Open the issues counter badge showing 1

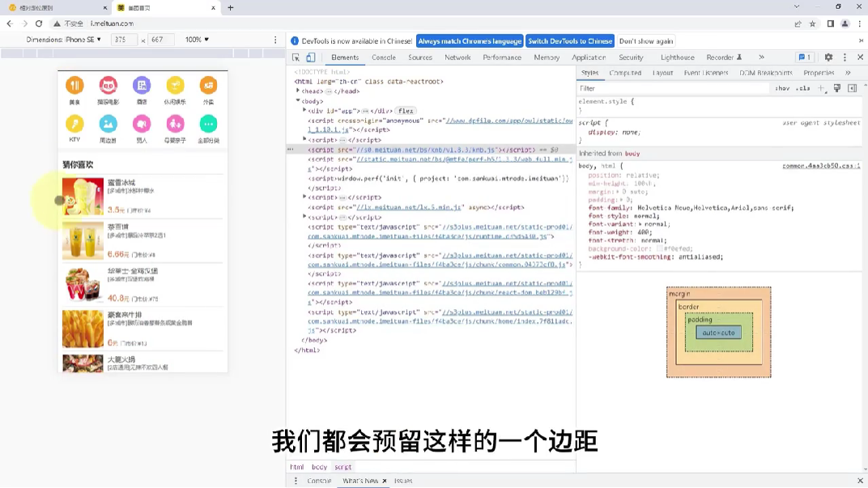coord(804,57)
